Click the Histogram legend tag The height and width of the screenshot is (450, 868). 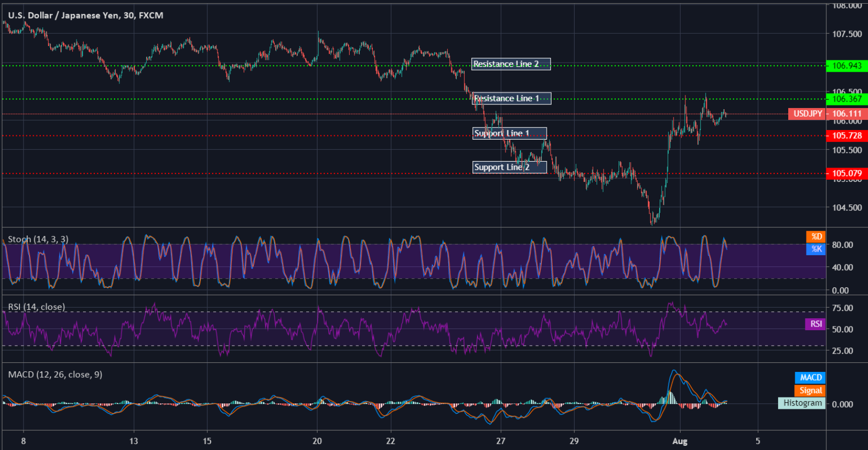(802, 403)
